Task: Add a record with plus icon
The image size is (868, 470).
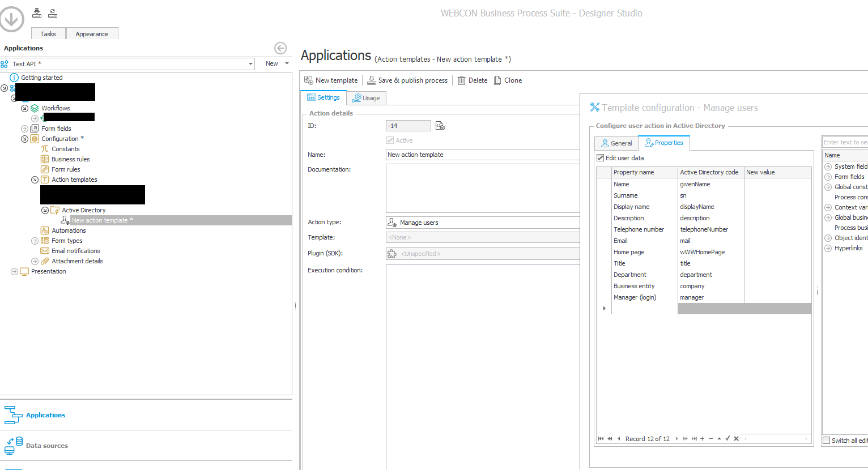Action: (703, 438)
